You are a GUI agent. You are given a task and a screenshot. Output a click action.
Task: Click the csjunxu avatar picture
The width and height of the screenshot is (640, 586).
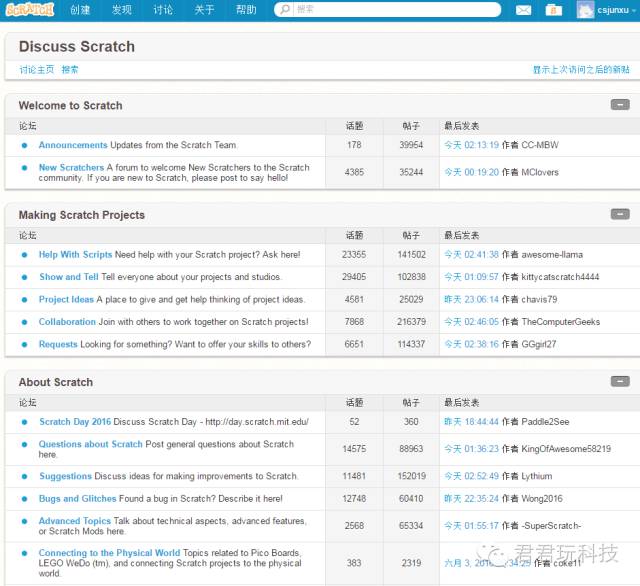click(x=585, y=10)
